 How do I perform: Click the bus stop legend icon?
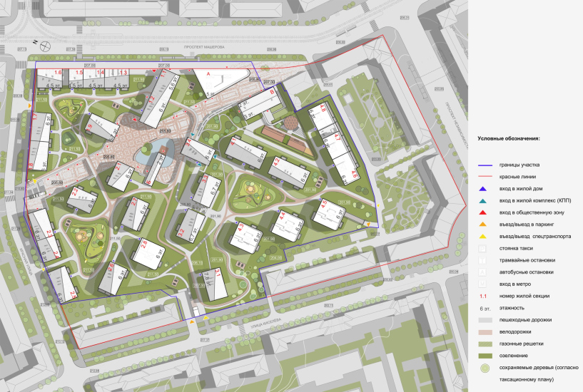click(x=482, y=272)
